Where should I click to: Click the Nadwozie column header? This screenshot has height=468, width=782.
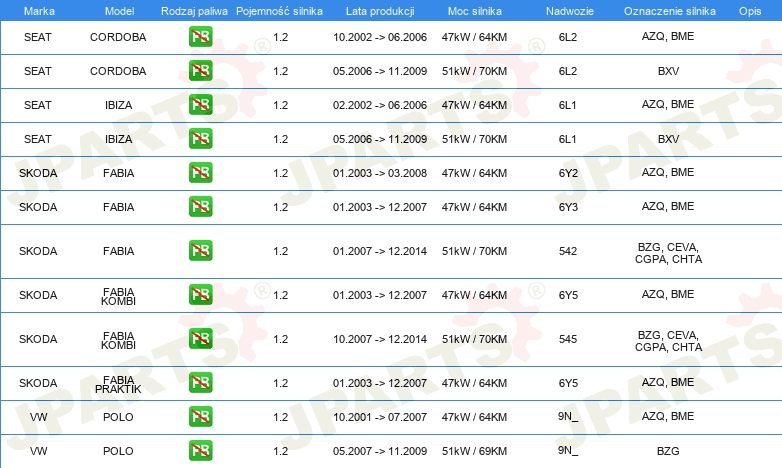[570, 11]
